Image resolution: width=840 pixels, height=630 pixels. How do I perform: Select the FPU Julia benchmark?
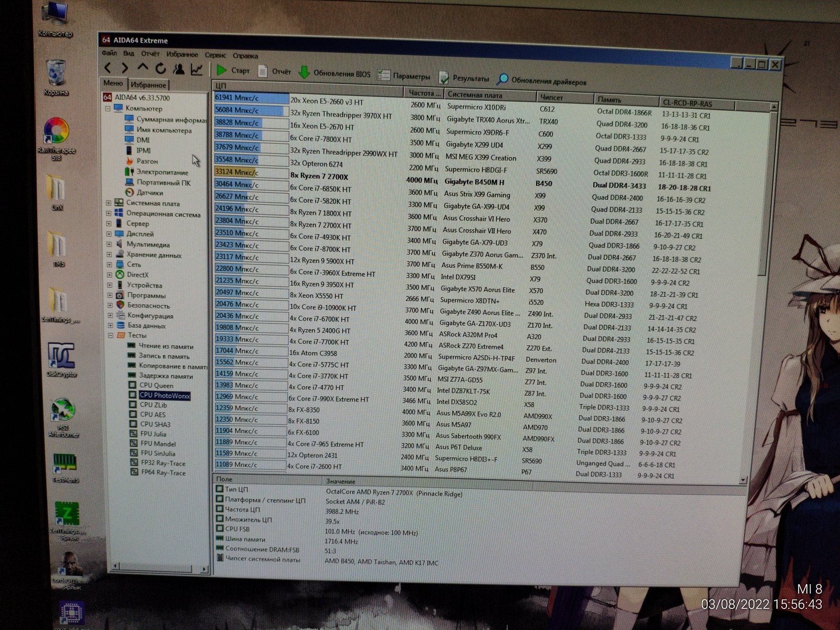tap(149, 434)
